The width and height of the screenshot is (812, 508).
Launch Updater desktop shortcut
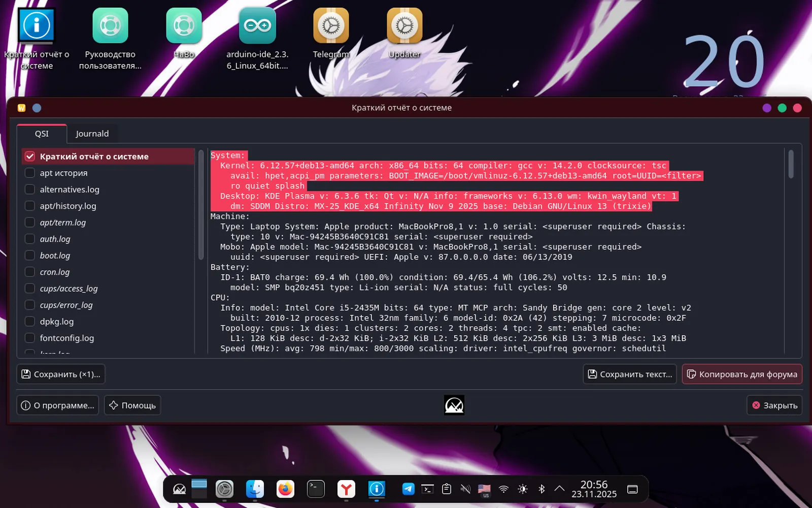[404, 34]
